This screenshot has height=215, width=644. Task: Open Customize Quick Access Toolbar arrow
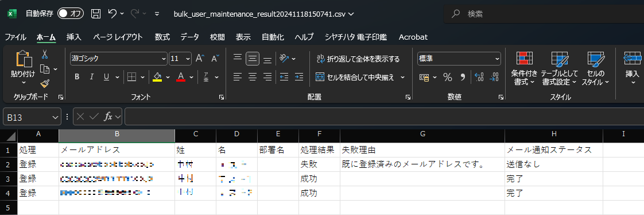click(157, 14)
